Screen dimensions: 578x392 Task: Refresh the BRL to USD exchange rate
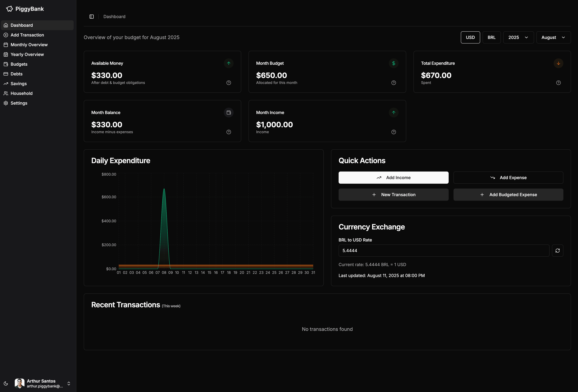pos(558,251)
